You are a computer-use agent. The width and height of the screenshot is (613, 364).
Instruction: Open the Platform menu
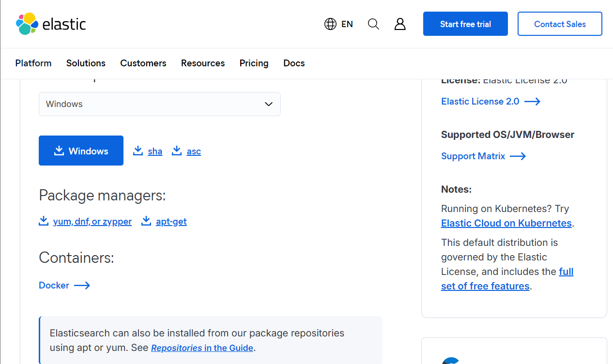[33, 63]
